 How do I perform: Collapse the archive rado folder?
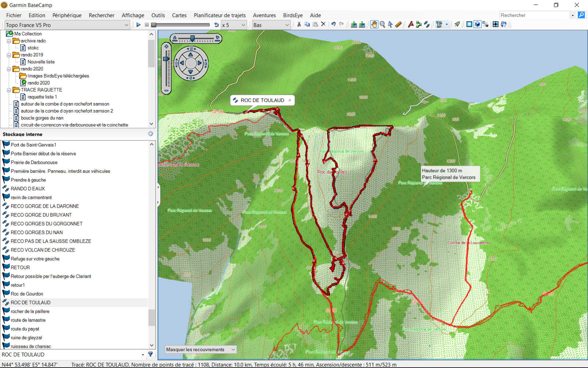9,41
